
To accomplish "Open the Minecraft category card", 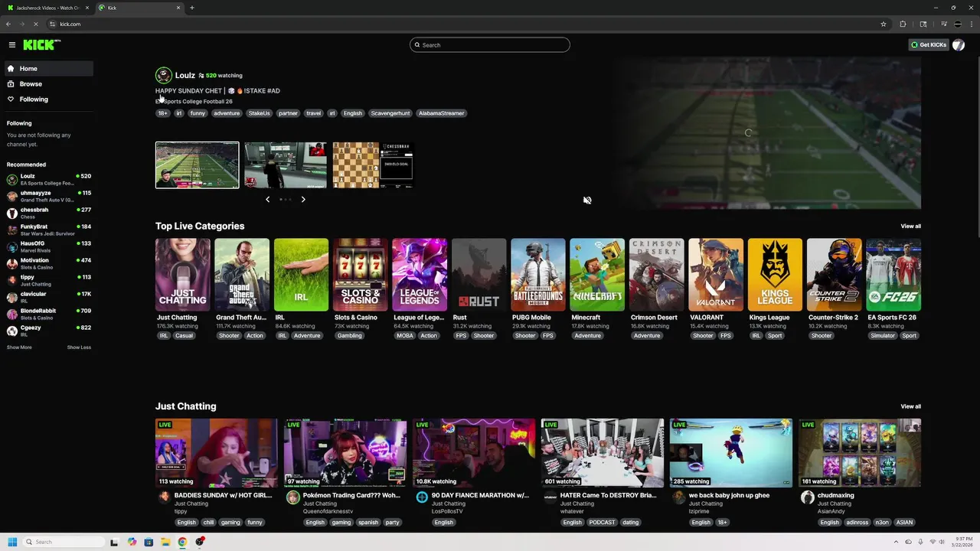I will point(597,275).
